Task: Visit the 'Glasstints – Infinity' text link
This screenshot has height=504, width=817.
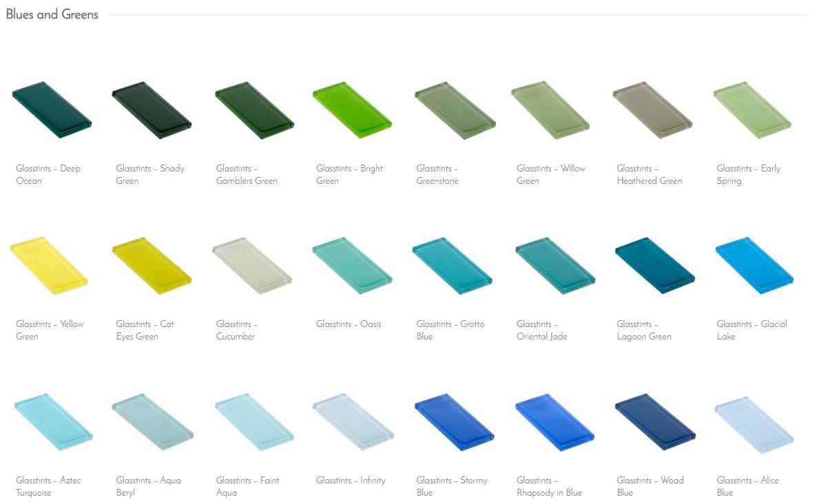Action: (x=351, y=480)
